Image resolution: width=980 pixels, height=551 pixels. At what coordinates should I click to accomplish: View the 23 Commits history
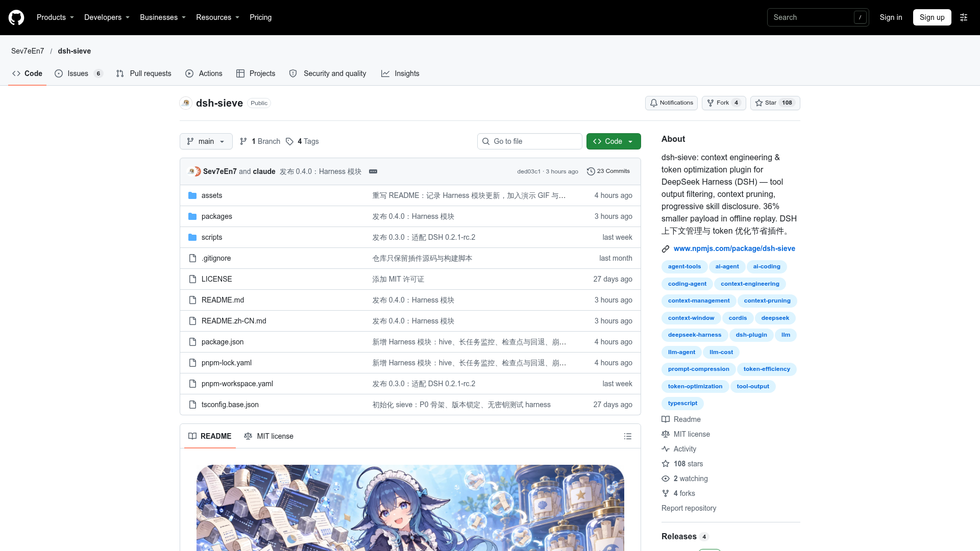pos(608,171)
